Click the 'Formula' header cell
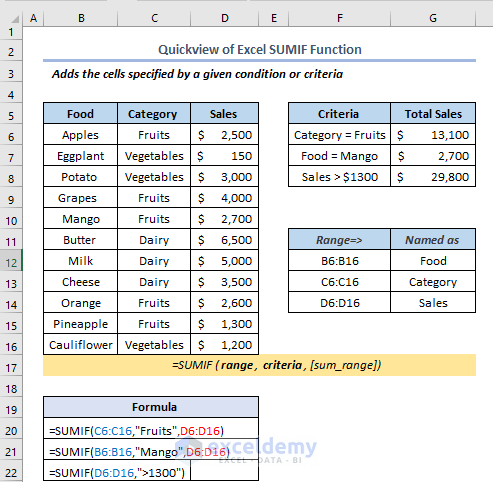Viewport: 493px width, 482px height. point(151,407)
